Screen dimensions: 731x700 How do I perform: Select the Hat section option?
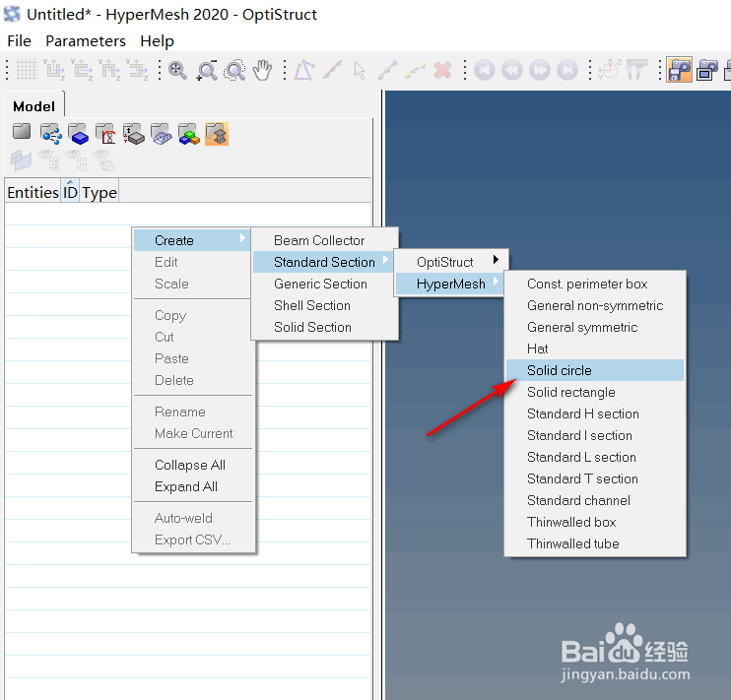coord(595,349)
